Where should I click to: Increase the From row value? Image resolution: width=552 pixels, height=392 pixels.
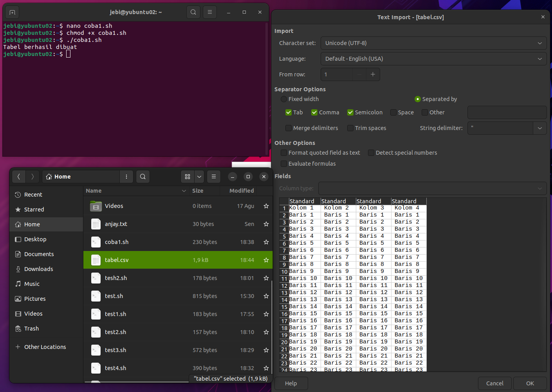[x=373, y=74]
